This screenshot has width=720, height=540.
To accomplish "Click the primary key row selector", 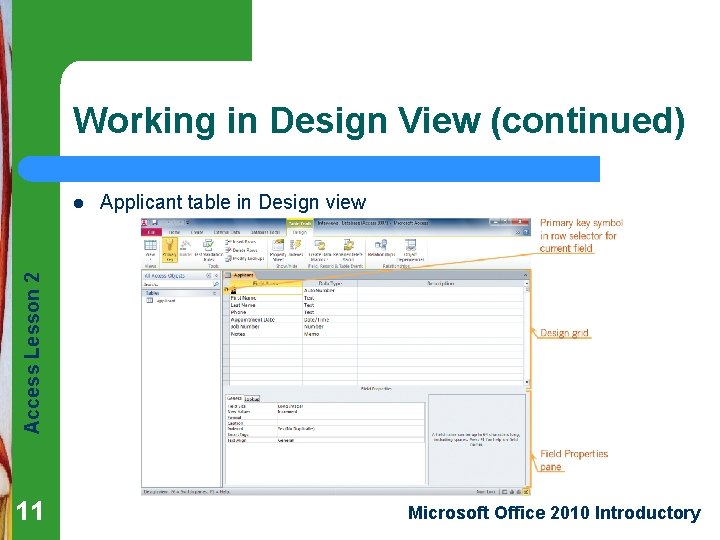I will tap(226, 290).
